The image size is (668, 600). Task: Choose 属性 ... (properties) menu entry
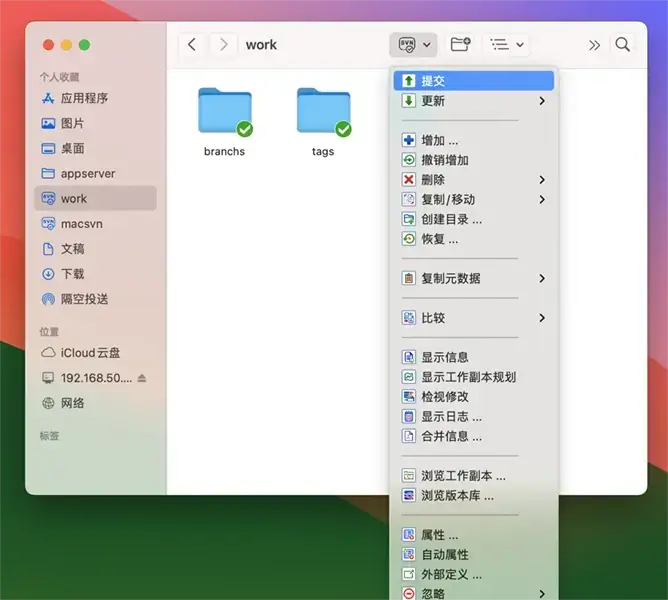474,535
